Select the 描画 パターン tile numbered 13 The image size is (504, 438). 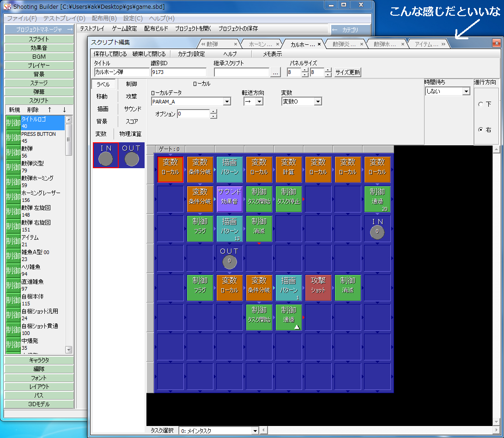230,229
